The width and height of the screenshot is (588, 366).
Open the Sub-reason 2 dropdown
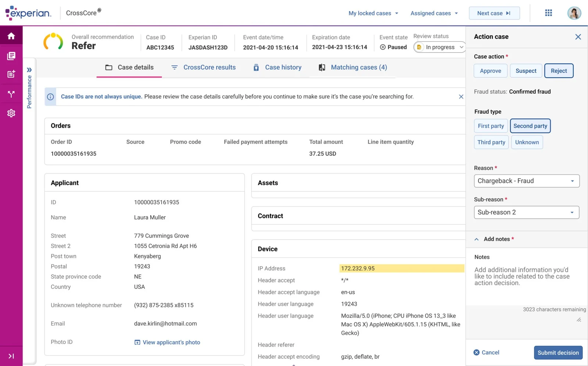(x=527, y=212)
